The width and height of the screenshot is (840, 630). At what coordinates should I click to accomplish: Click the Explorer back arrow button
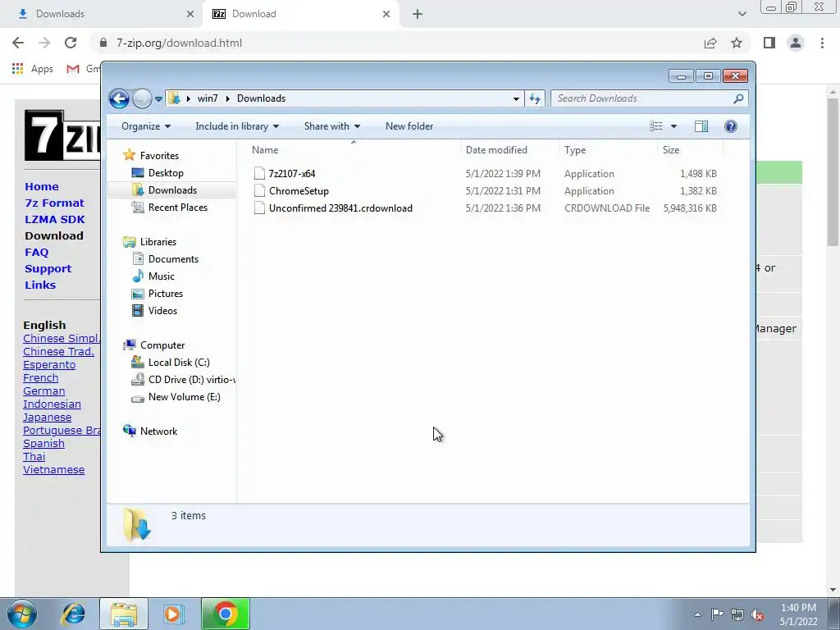[119, 98]
